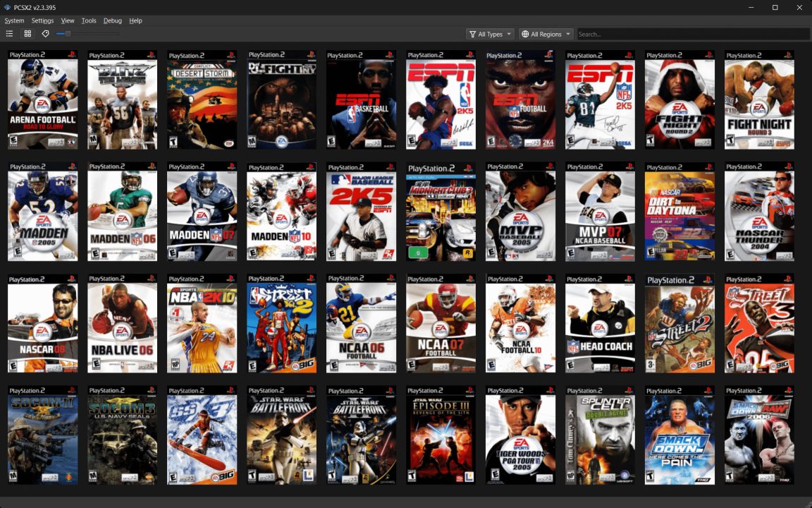This screenshot has height=508, width=812.
Task: Toggle the show titles tag icon
Action: 46,34
